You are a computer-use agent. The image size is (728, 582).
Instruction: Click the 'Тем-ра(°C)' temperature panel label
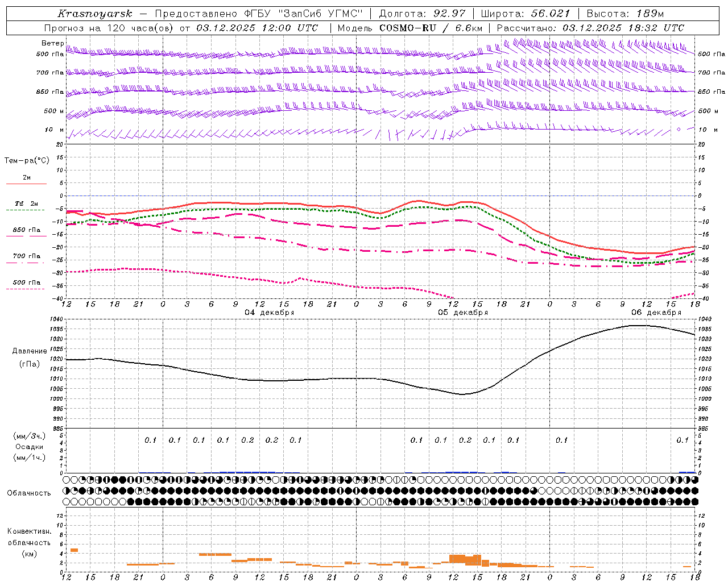27,161
